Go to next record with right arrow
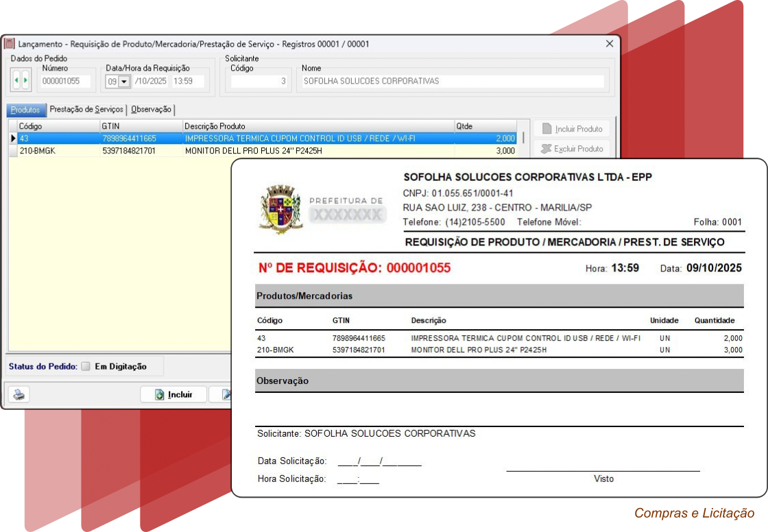The height and width of the screenshot is (532, 768). pos(25,81)
